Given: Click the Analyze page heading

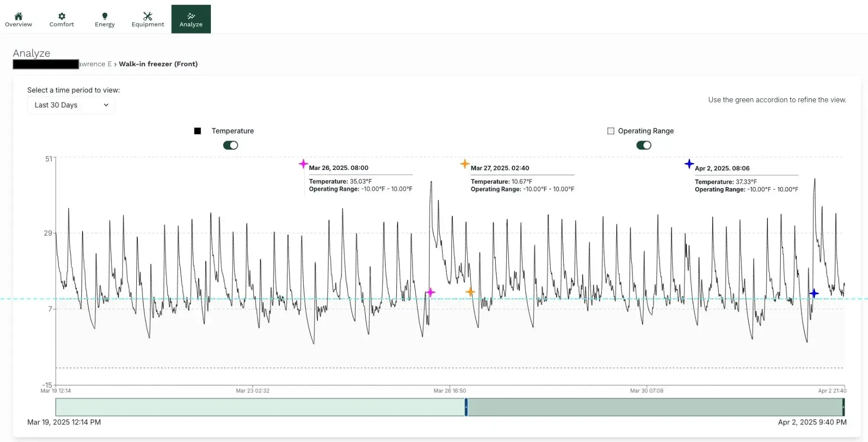Looking at the screenshot, I should tap(32, 53).
